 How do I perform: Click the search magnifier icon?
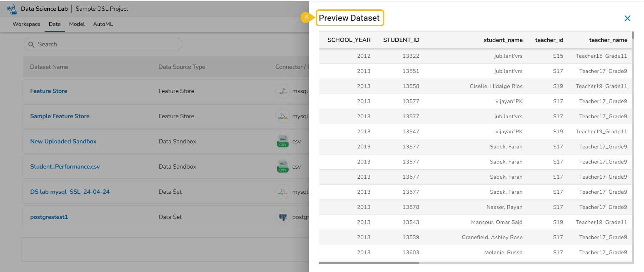tap(32, 44)
